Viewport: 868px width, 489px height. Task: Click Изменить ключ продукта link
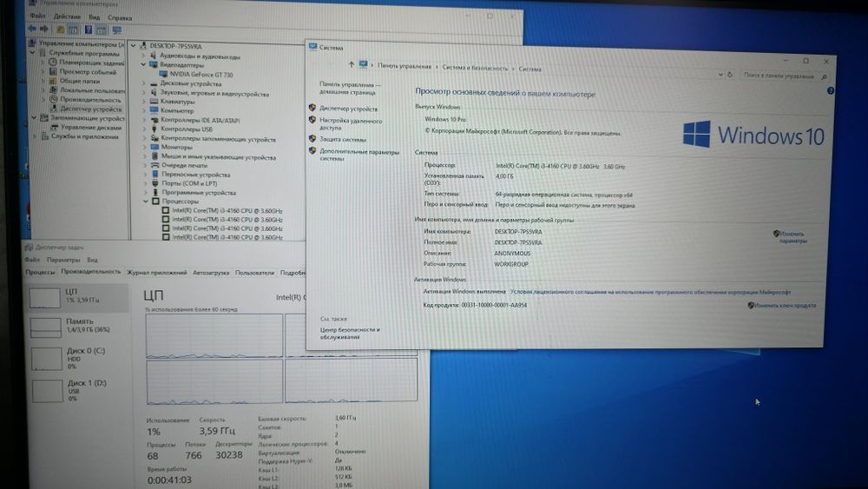(x=785, y=306)
